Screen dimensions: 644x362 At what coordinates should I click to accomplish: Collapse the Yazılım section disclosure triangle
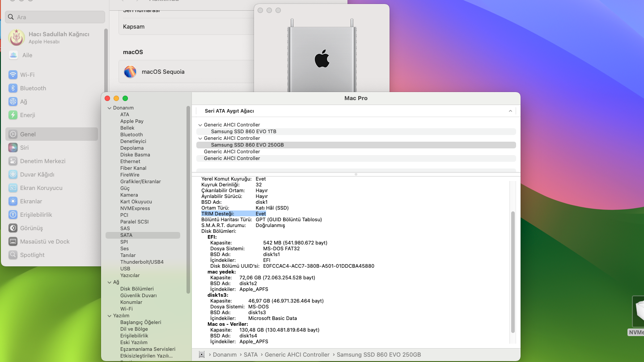(x=110, y=316)
